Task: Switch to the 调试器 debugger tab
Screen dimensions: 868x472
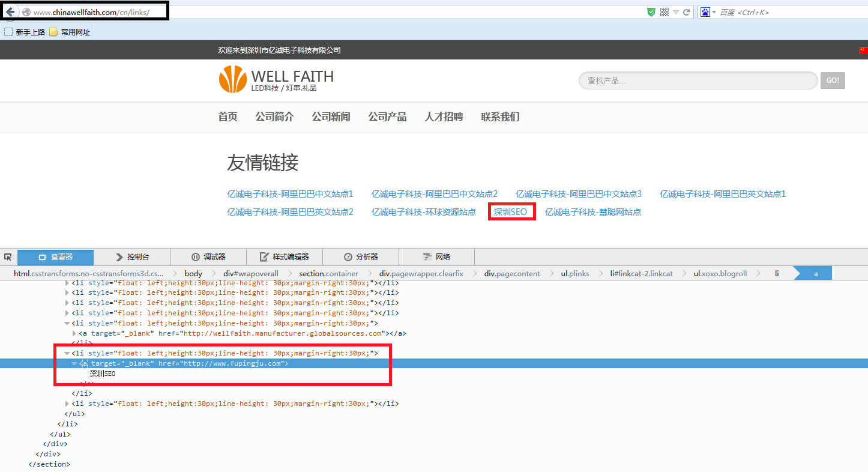Action: click(x=208, y=257)
